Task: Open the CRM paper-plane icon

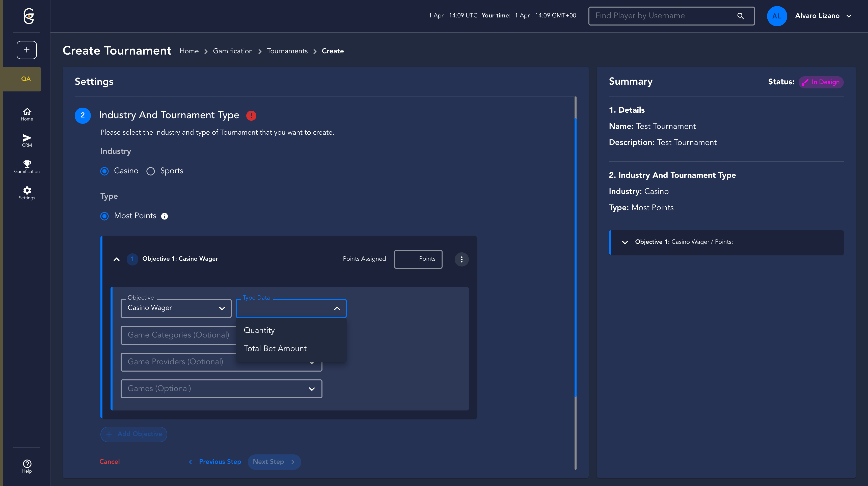Action: point(26,140)
